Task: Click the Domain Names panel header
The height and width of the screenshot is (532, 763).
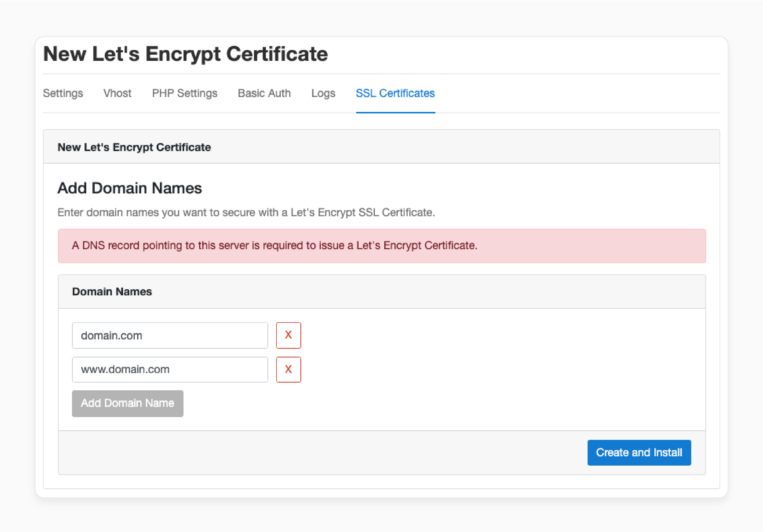Action: pyautogui.click(x=382, y=292)
